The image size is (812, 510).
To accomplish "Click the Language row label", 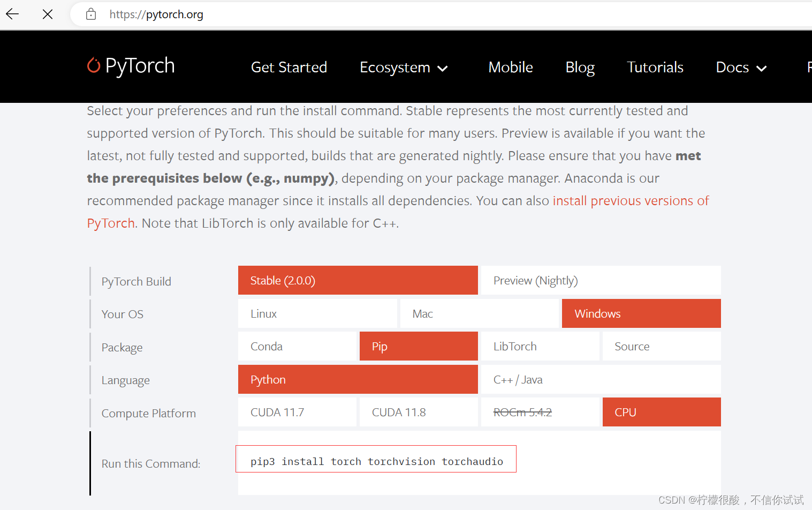I will point(126,380).
